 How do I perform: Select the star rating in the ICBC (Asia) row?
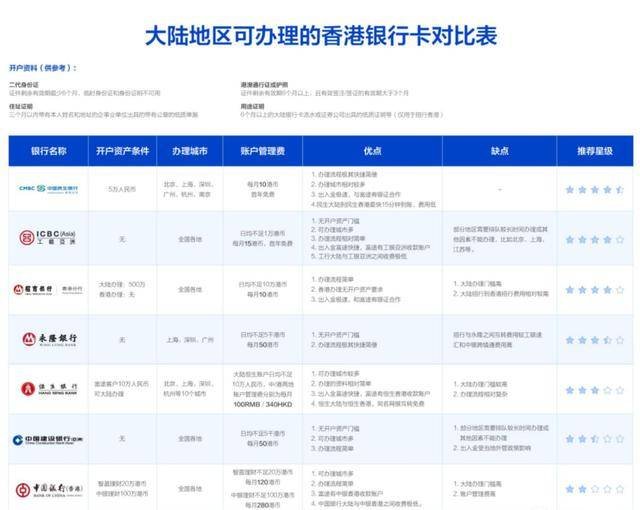click(x=595, y=239)
